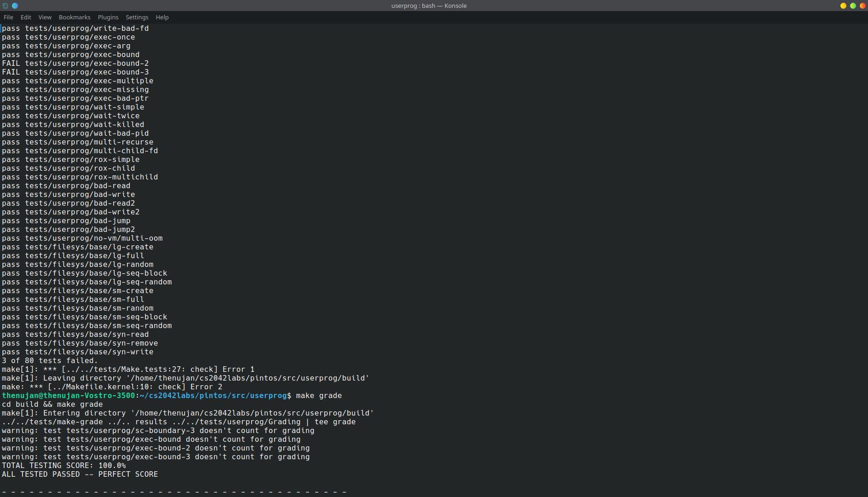Click the sc-boundary-3 grading warning line
Image resolution: width=868 pixels, height=497 pixels.
(x=158, y=431)
